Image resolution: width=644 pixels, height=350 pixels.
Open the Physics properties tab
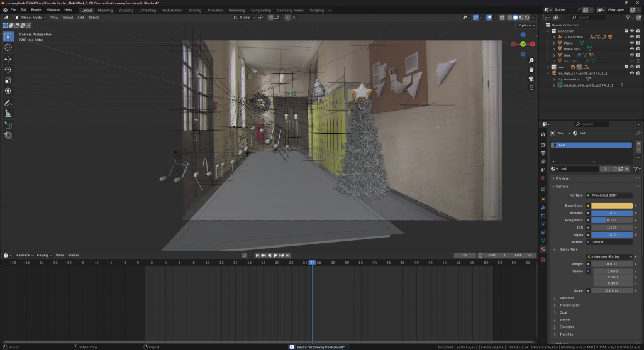click(x=543, y=224)
